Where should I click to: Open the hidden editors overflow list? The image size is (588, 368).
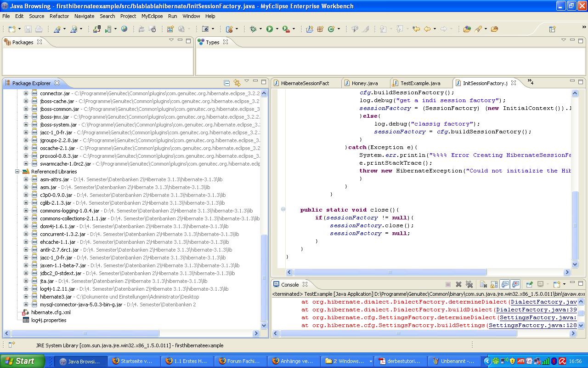click(x=530, y=82)
